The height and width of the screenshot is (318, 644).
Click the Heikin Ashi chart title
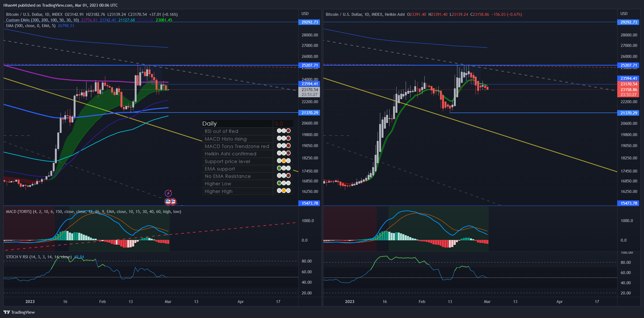365,14
